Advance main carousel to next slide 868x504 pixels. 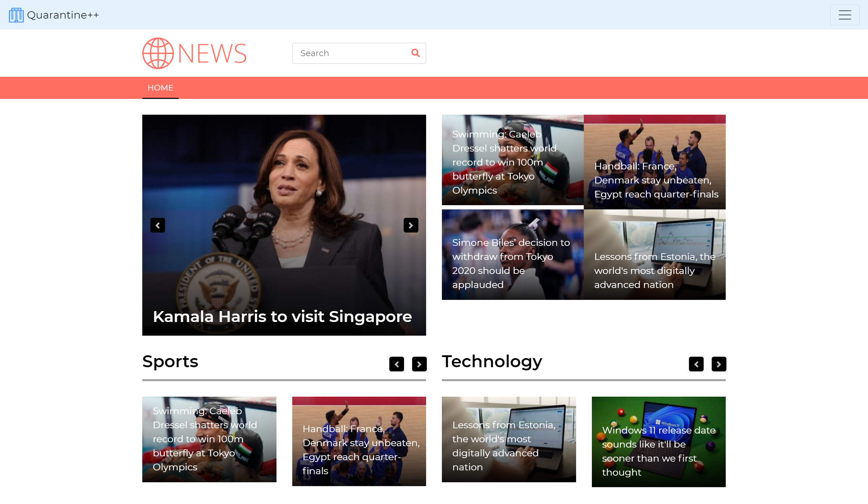pos(411,225)
